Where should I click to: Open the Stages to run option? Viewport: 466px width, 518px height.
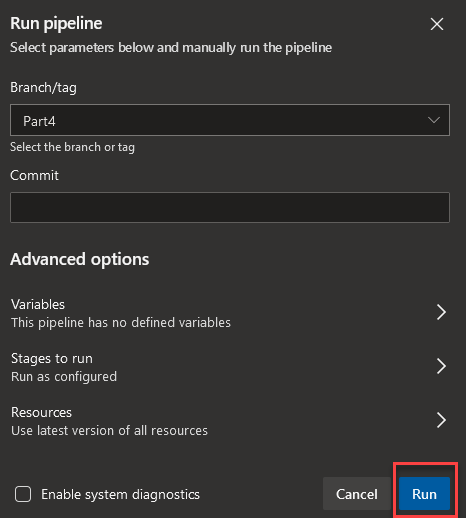click(x=230, y=367)
